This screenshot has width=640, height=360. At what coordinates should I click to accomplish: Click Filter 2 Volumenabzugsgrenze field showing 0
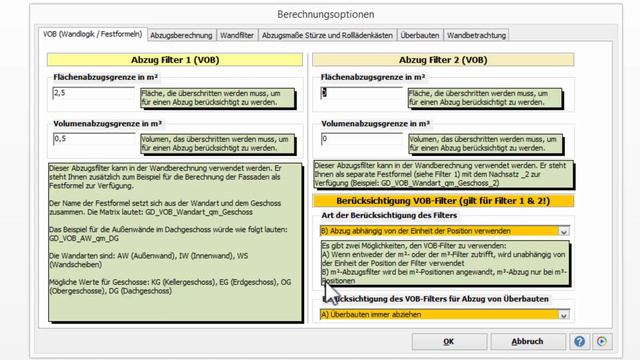tap(362, 139)
